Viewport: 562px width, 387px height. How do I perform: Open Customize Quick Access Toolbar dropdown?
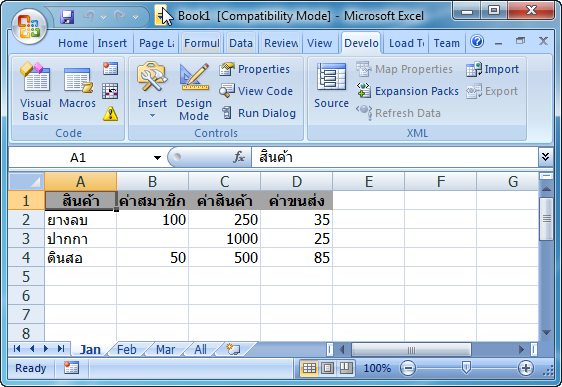tap(161, 16)
